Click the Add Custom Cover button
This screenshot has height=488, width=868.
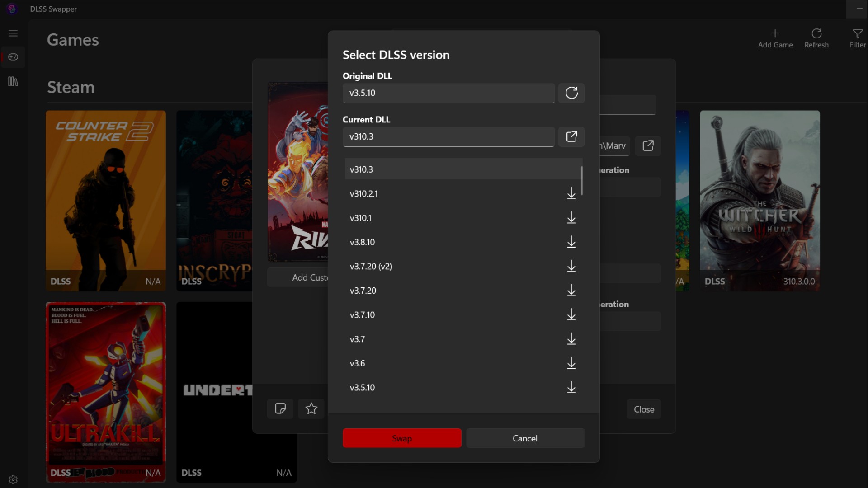[x=298, y=277]
